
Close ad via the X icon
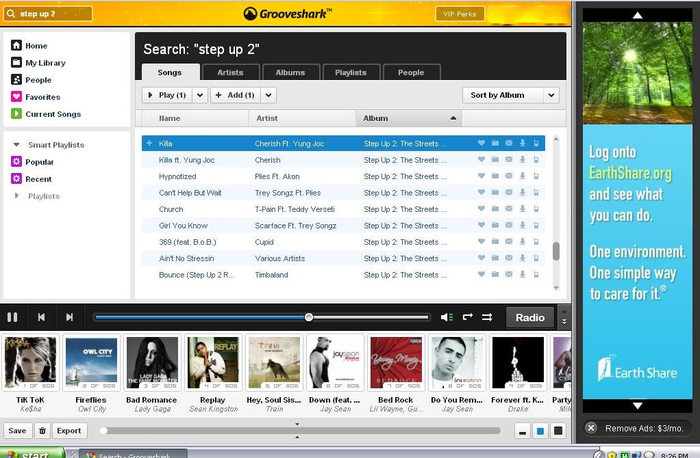591,428
